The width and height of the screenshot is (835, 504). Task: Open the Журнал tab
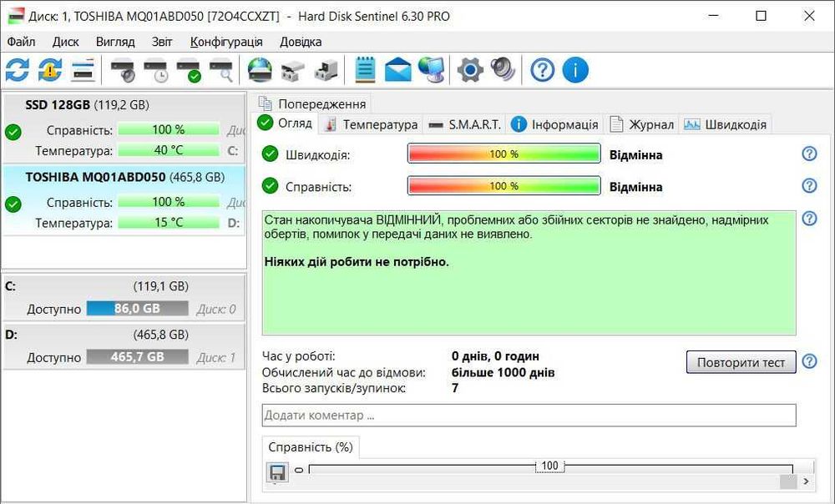click(641, 124)
